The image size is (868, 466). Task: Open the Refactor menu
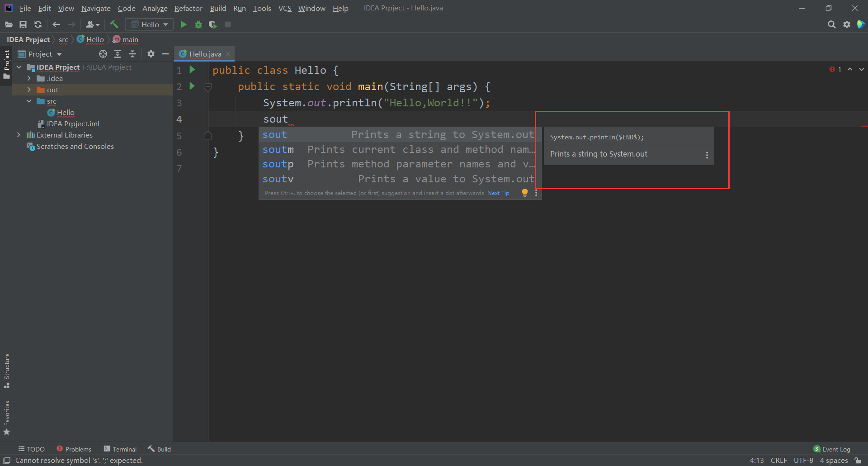coord(188,8)
